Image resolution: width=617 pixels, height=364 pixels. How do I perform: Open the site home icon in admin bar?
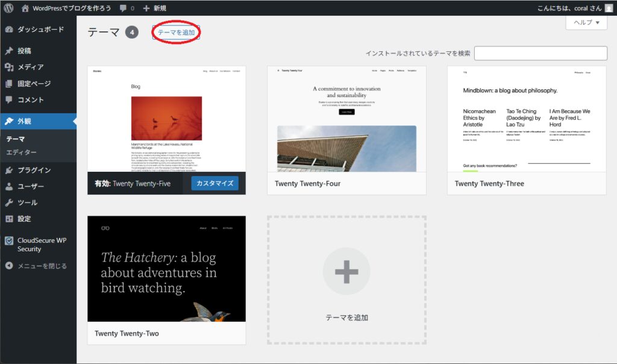pyautogui.click(x=25, y=8)
